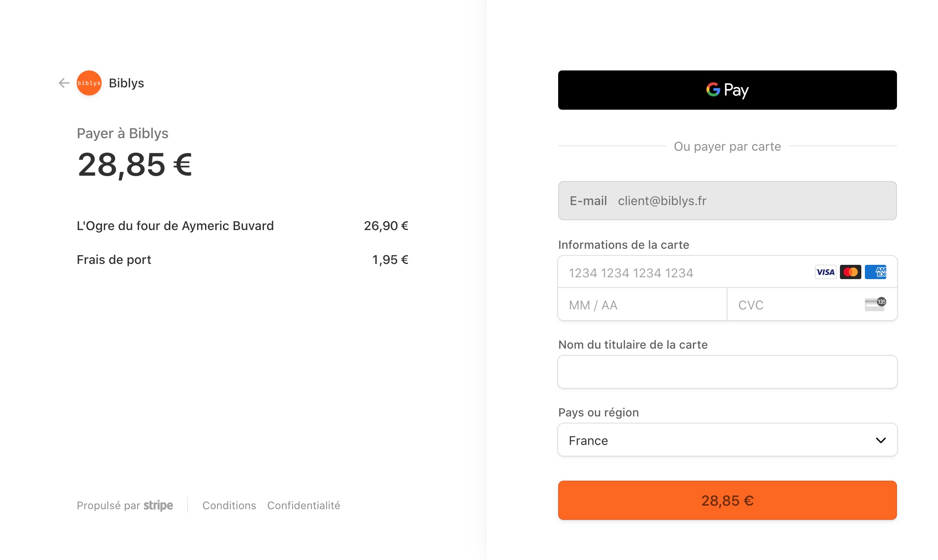Click the Biblys logo
The image size is (938, 560).
coord(89,82)
